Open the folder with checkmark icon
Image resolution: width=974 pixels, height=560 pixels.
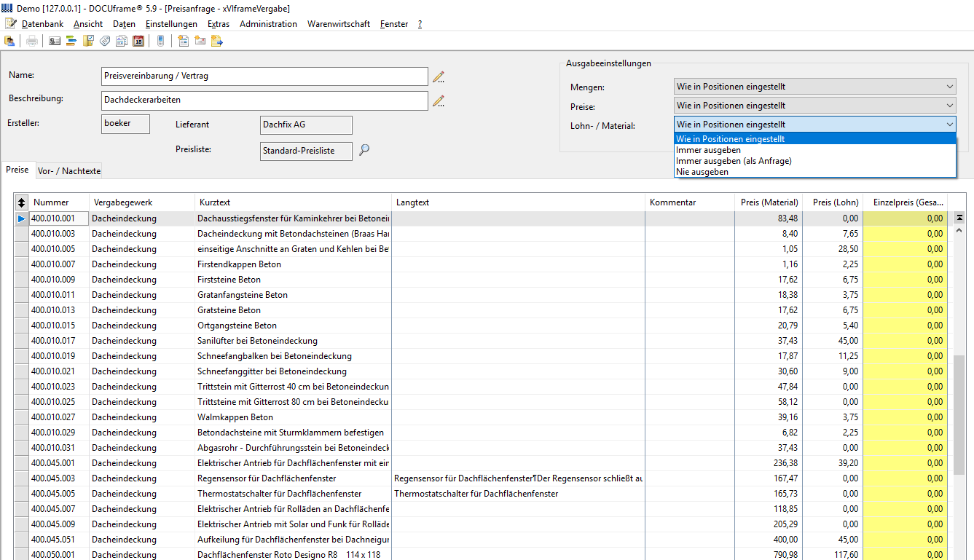pyautogui.click(x=88, y=41)
